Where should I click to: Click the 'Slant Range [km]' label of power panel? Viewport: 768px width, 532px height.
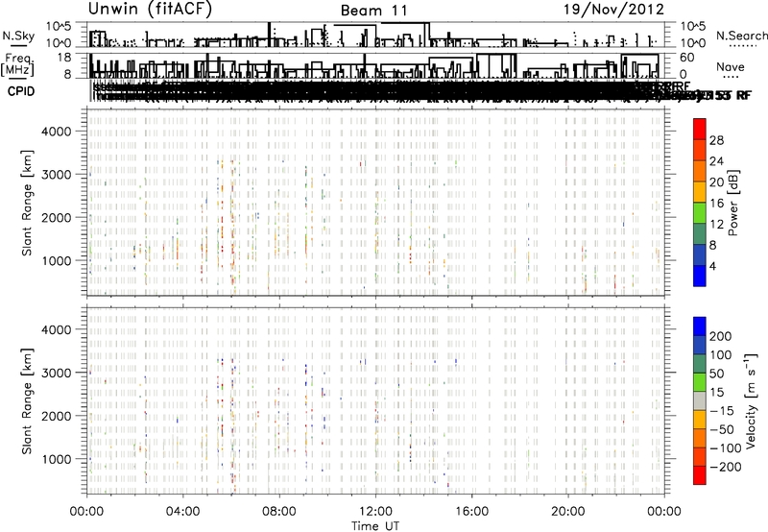[27, 203]
